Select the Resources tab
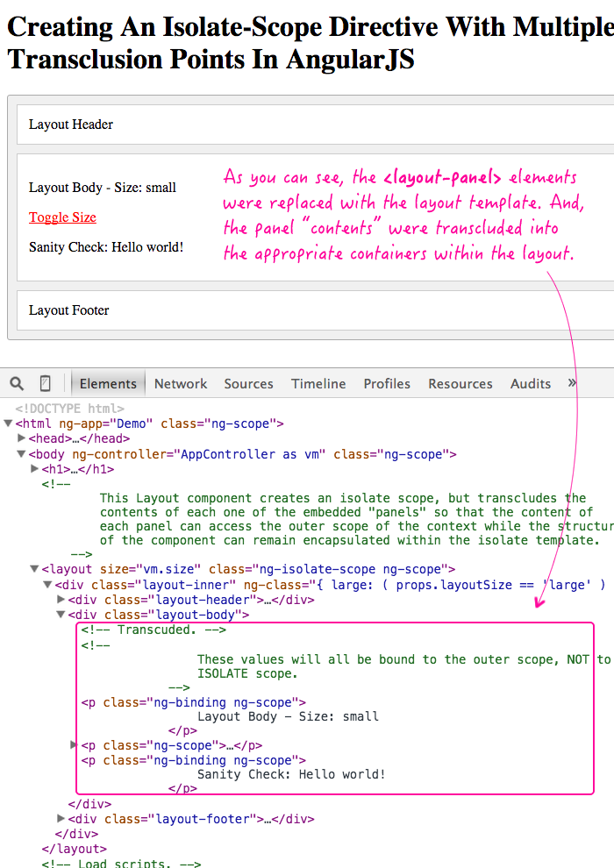 (x=460, y=384)
